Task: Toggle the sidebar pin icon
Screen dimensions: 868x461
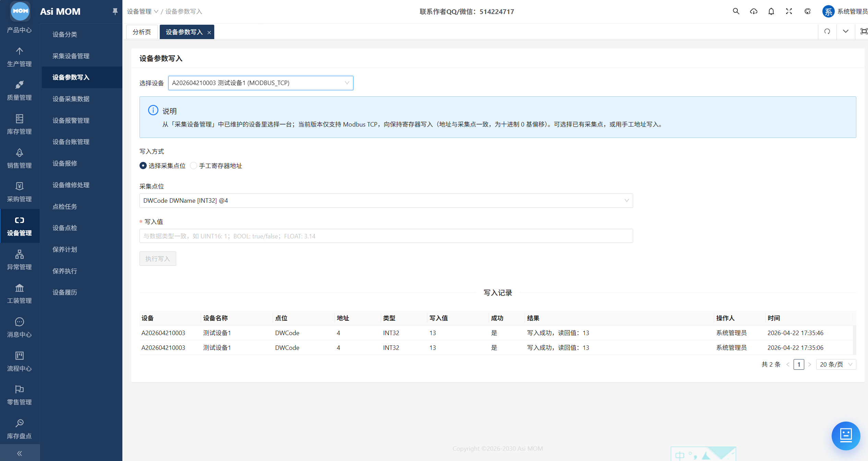Action: [115, 11]
